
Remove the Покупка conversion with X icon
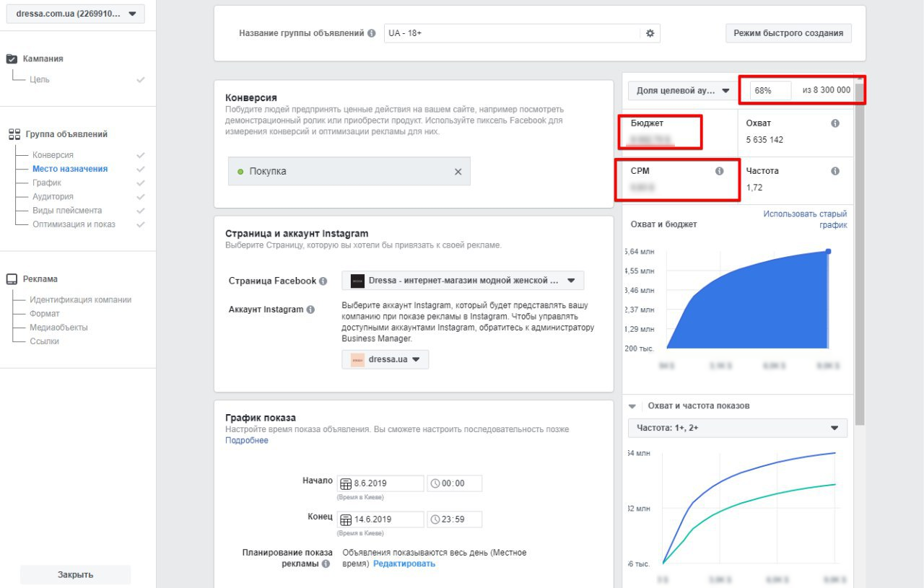click(x=458, y=172)
